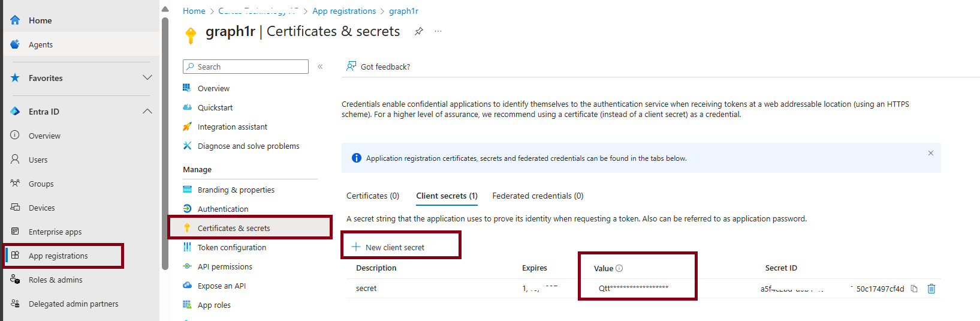Viewport: 980px width, 321px height.
Task: Open the Federated credentials (0) tab
Action: tap(538, 196)
